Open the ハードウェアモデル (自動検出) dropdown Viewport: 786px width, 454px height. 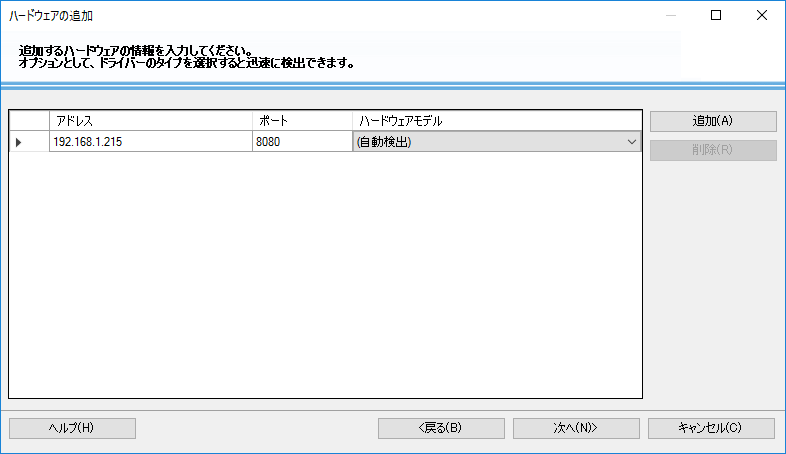click(x=497, y=142)
